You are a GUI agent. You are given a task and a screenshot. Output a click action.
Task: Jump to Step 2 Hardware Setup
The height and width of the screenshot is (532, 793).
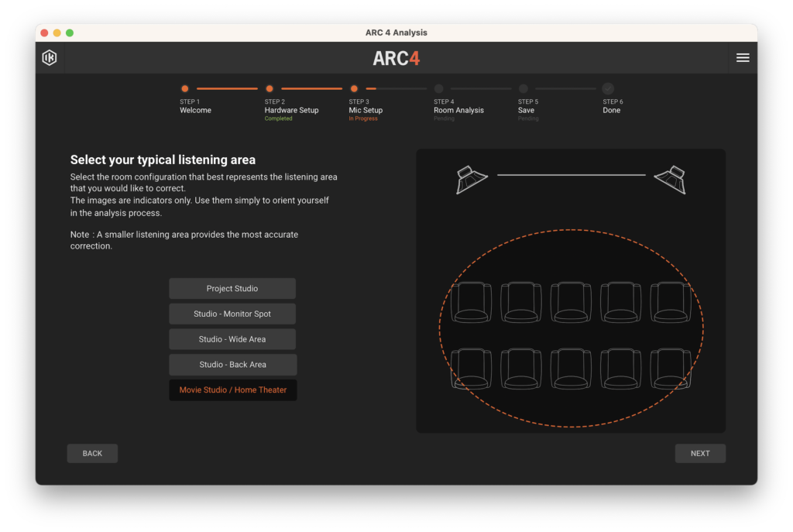tap(269, 89)
